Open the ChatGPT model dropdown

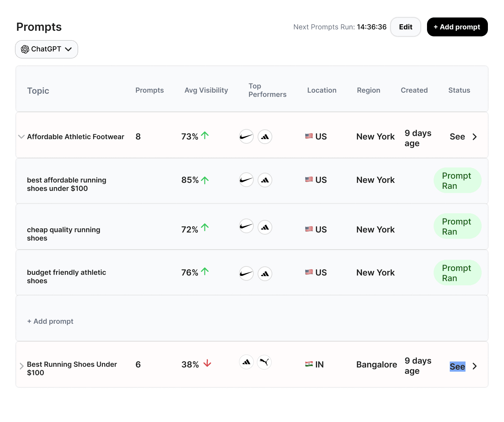[x=47, y=49]
